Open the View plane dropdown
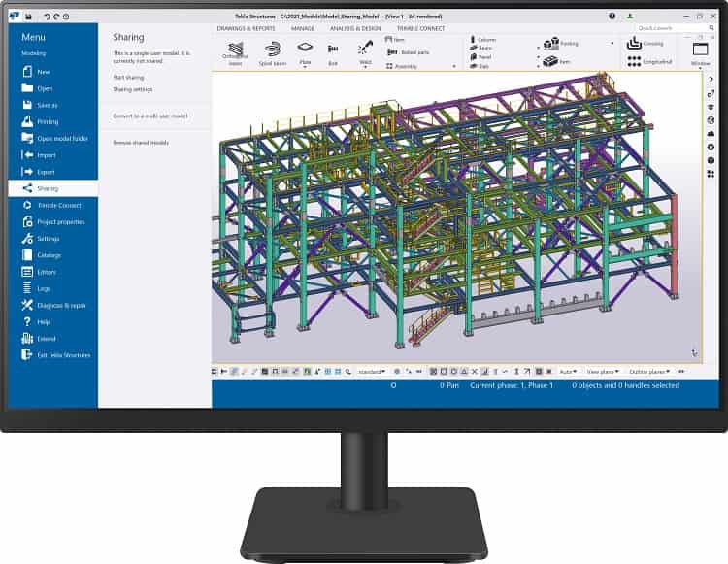 [602, 371]
